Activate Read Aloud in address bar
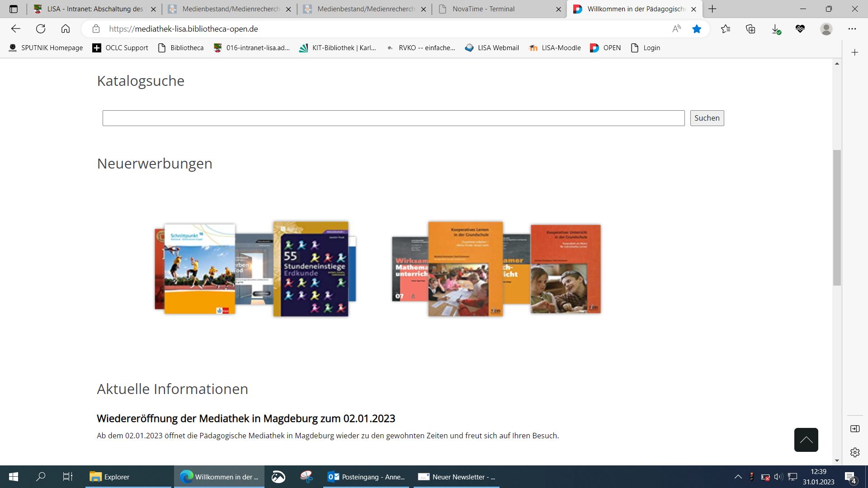Image resolution: width=868 pixels, height=488 pixels. [676, 29]
